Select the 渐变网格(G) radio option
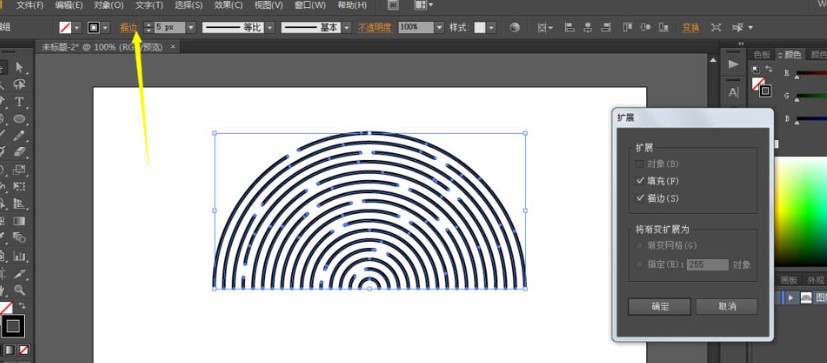This screenshot has width=827, height=363. tap(640, 245)
